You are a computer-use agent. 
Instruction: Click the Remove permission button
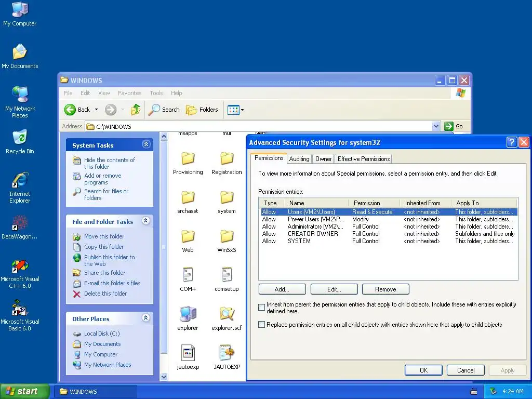[385, 289]
